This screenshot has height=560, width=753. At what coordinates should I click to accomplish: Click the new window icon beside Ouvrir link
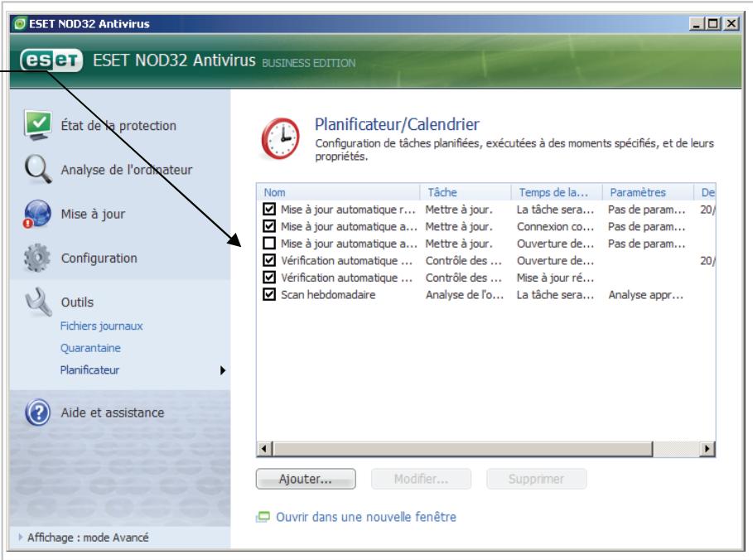pos(263,517)
